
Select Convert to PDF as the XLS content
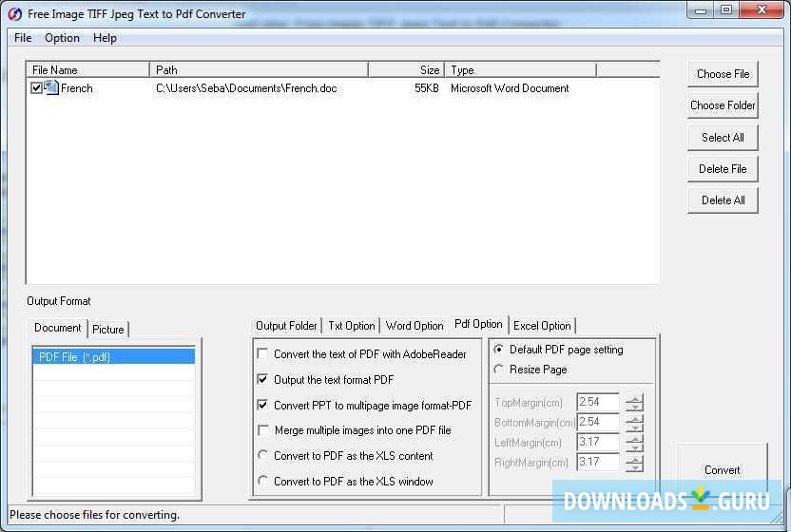click(x=262, y=455)
